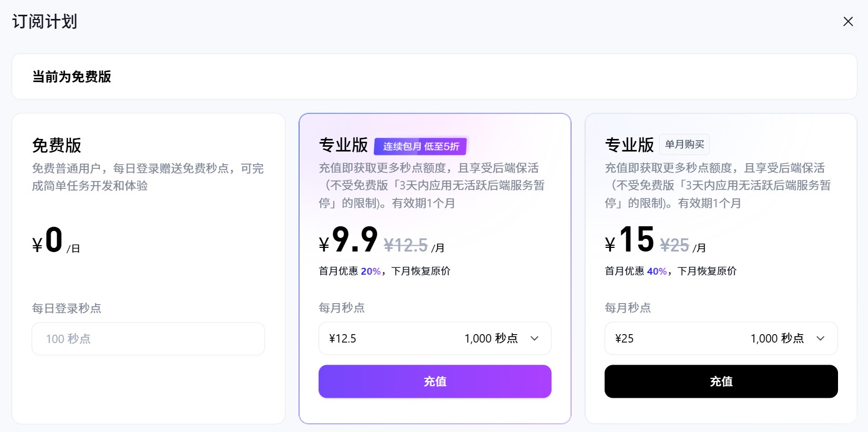Image resolution: width=868 pixels, height=432 pixels.
Task: Click the 100 秒点 input field
Action: tap(148, 338)
